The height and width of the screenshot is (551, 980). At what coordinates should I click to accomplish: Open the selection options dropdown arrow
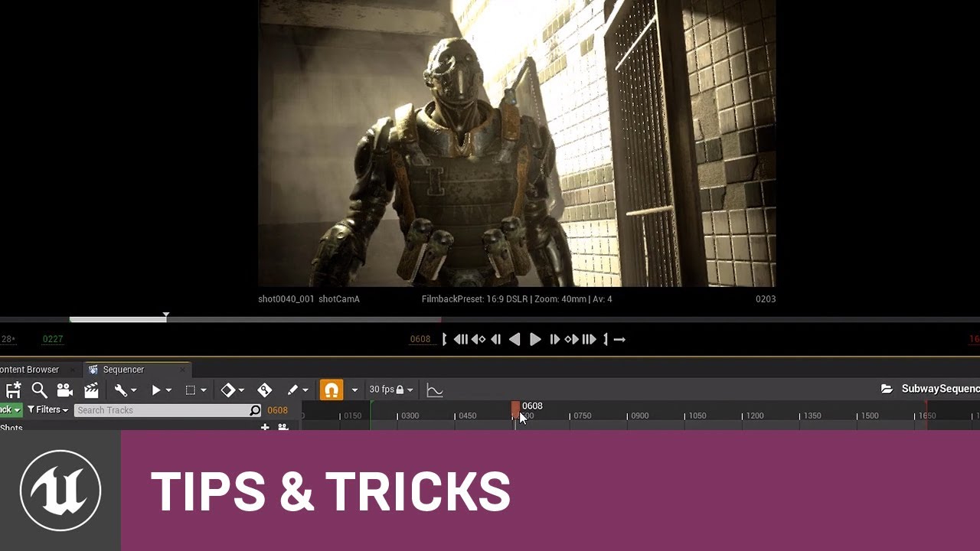tap(203, 390)
